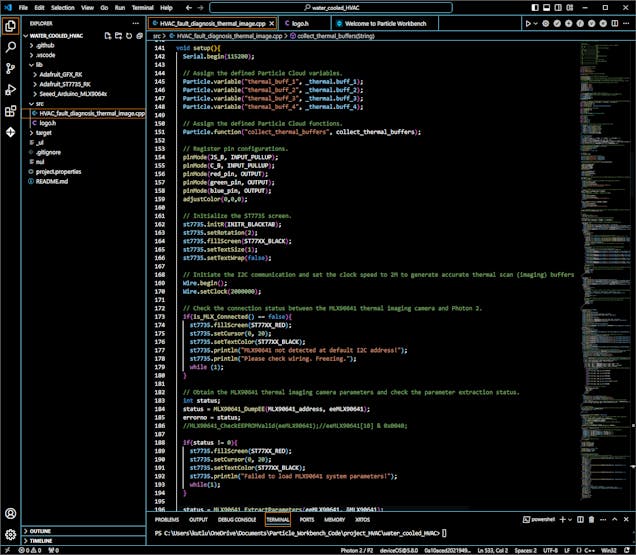Image resolution: width=636 pixels, height=555 pixels.
Task: Expand the OUTLINE section
Action: click(x=40, y=530)
